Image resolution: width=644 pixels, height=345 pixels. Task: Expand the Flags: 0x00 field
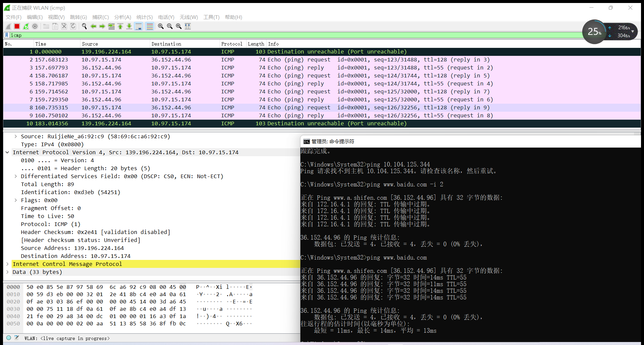pos(16,200)
